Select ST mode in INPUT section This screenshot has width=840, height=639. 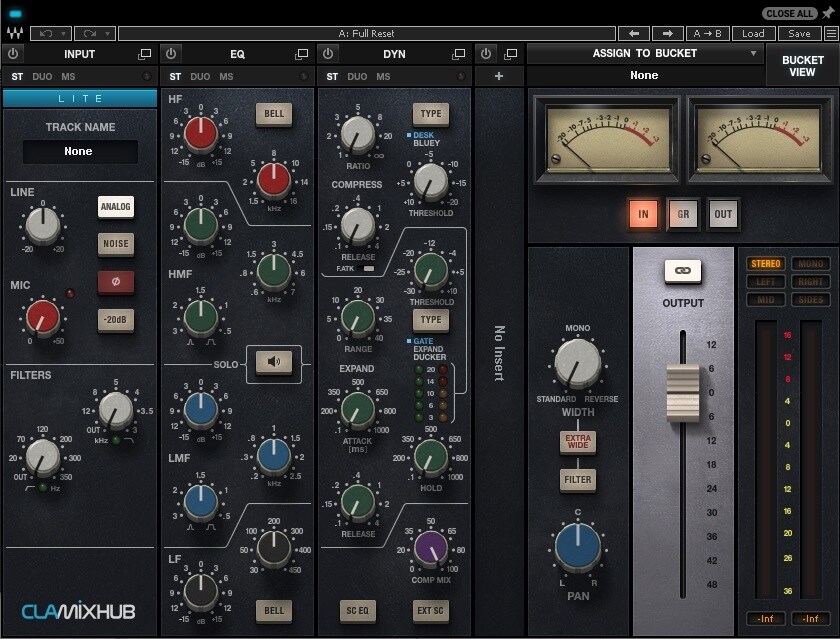coord(17,77)
